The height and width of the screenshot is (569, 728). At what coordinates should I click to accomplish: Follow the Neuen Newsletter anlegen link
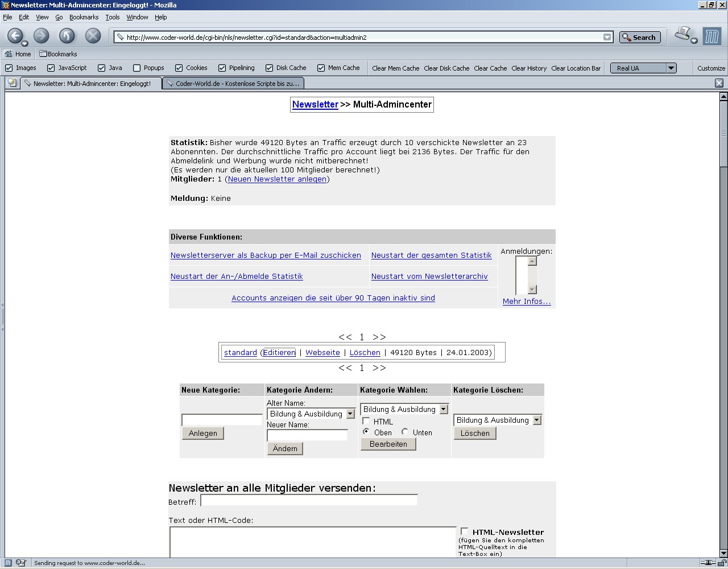[277, 179]
